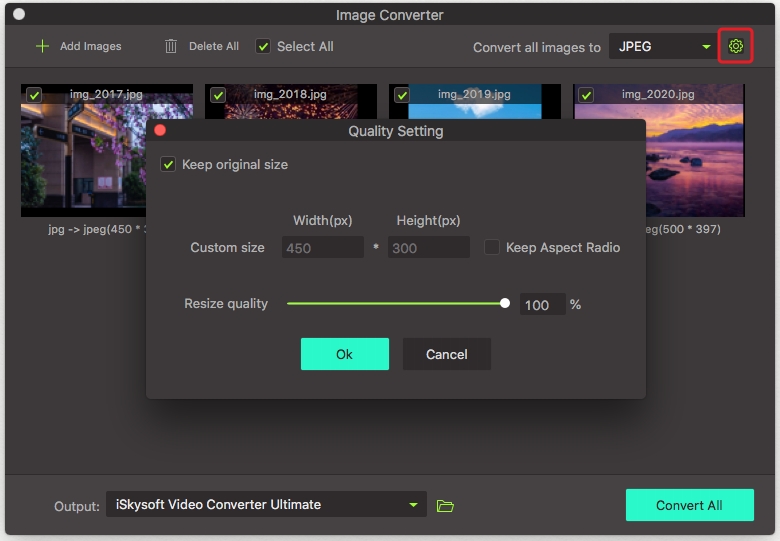Viewport: 780px width, 541px height.
Task: Close the Quality Setting dialog
Action: (160, 131)
